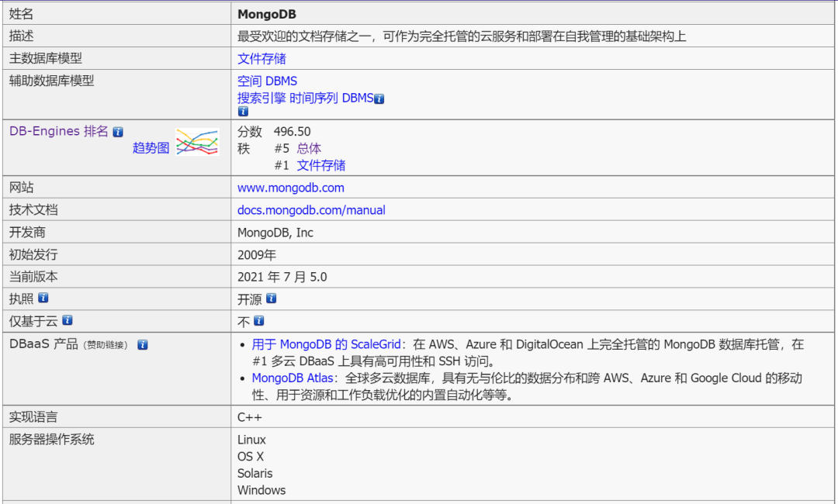Click 当前版本 row label
This screenshot has height=504, width=838.
coord(33,277)
